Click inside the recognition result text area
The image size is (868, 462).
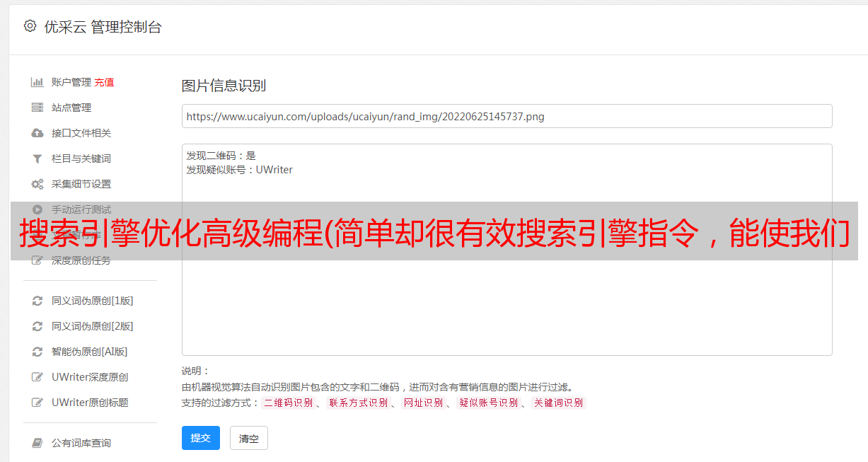(x=507, y=249)
